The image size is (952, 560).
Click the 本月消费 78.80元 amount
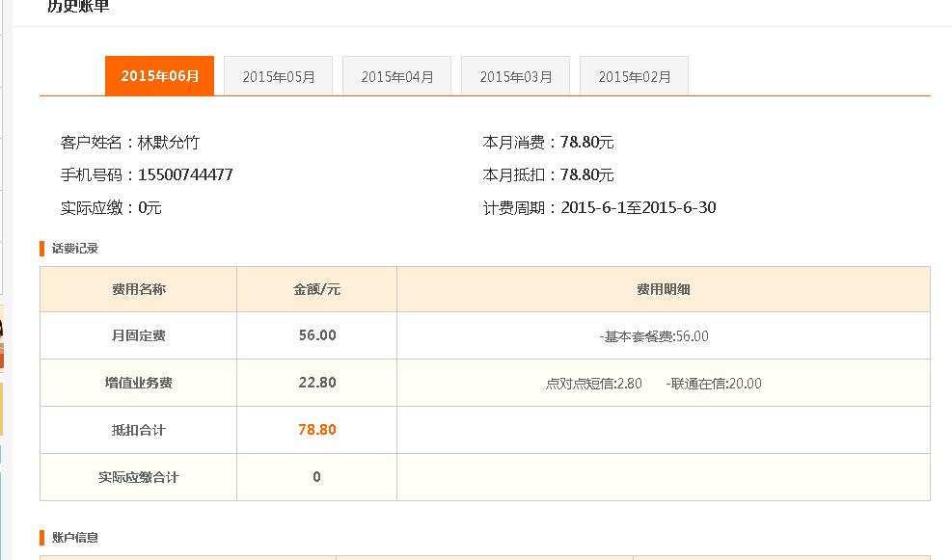[x=586, y=143]
